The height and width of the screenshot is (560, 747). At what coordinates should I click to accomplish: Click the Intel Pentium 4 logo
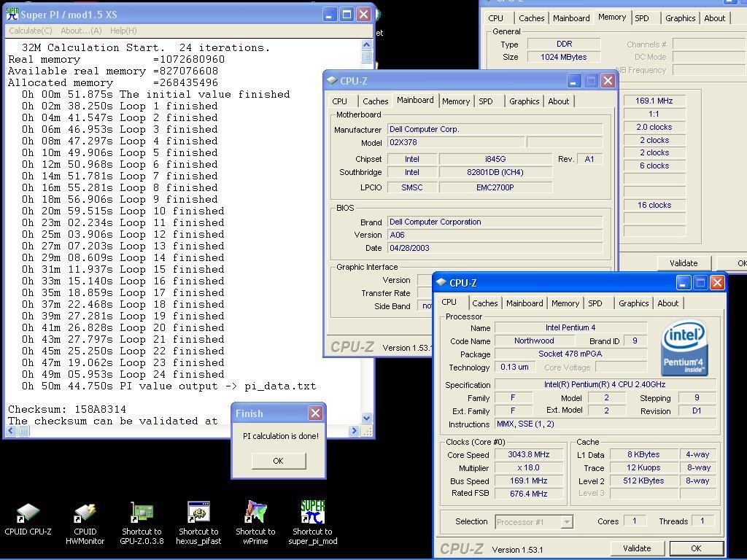coord(684,349)
